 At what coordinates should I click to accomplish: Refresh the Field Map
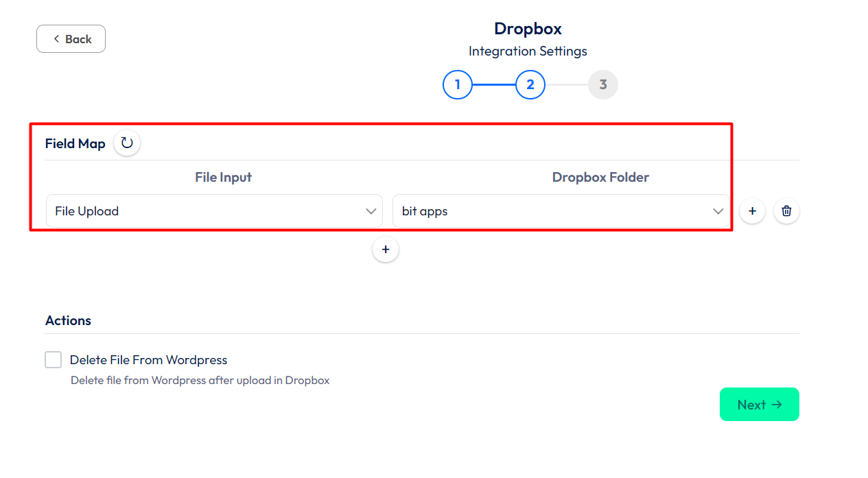127,143
